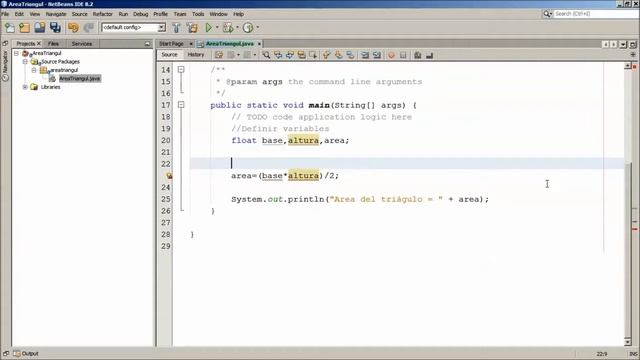Image resolution: width=640 pixels, height=360 pixels.
Task: Click the editor vertical scrollbar thumb
Action: [x=627, y=249]
